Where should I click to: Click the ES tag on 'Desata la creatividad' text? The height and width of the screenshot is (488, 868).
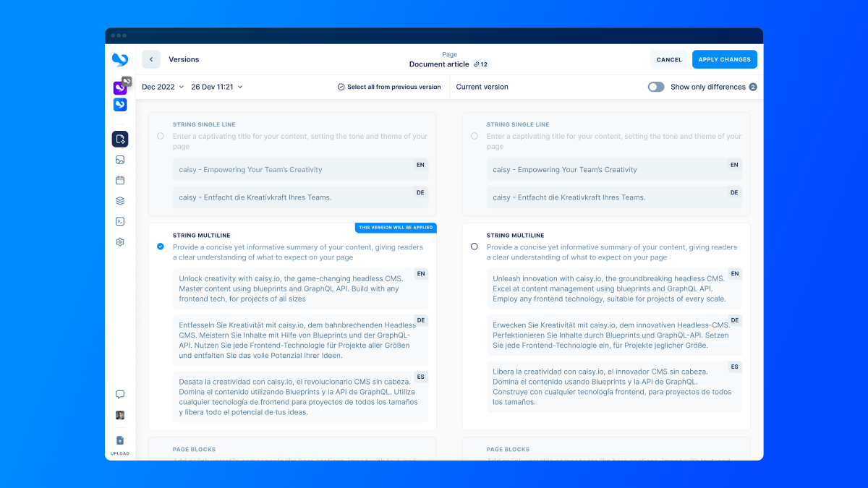(420, 377)
